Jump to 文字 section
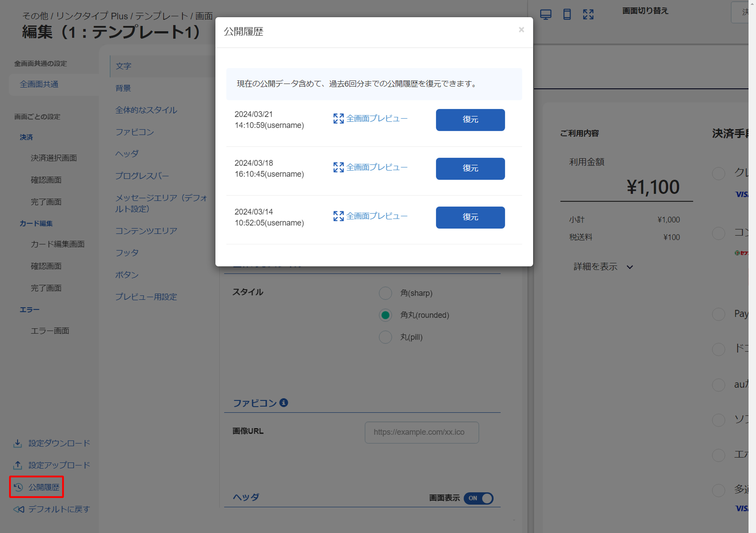The height and width of the screenshot is (533, 756). [123, 66]
